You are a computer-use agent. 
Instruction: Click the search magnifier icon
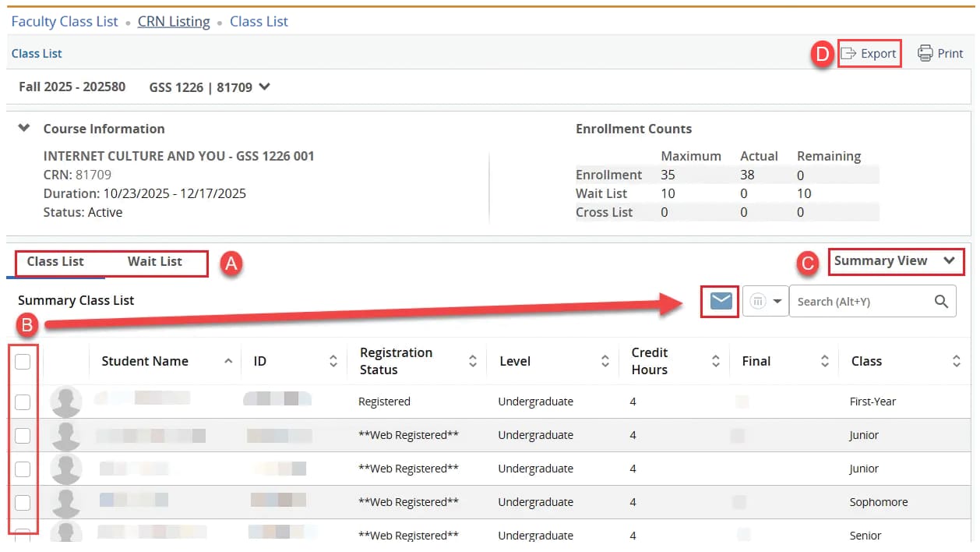coord(941,302)
